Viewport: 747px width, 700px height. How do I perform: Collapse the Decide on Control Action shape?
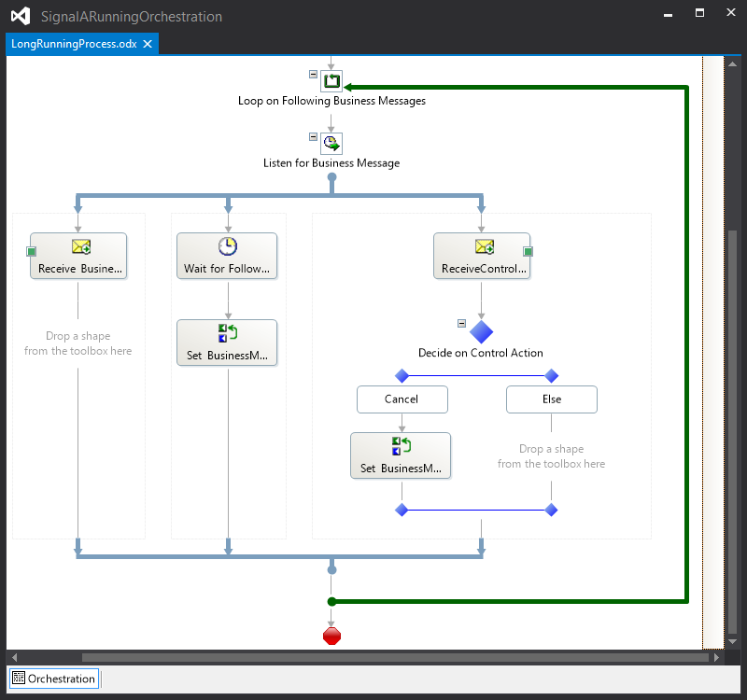click(461, 323)
